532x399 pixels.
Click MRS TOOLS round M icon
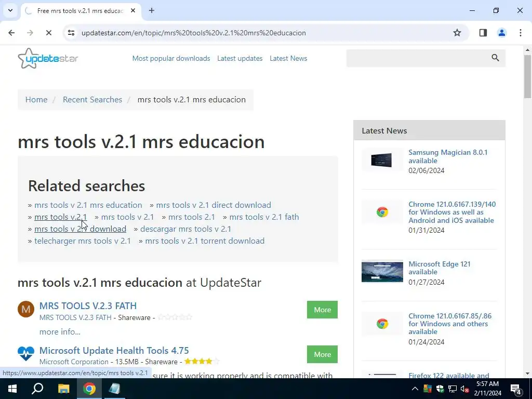pos(26,309)
